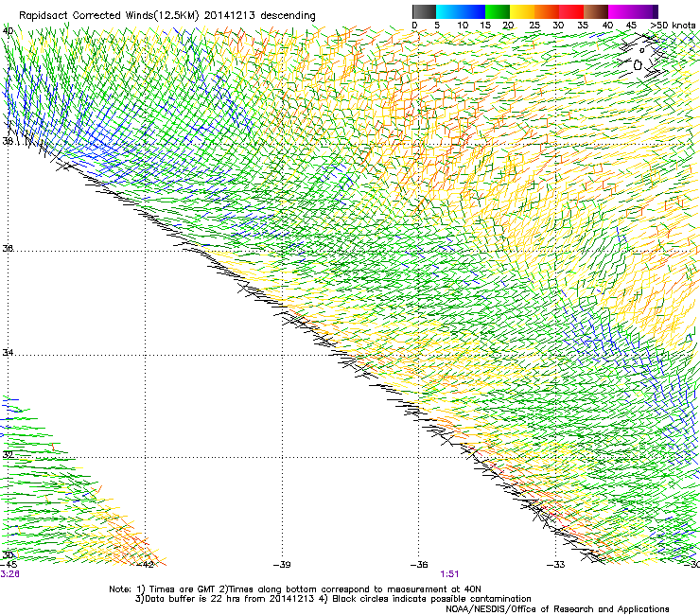Select the green 15-20 knots color band
Screen dimensions: 700x615
coord(498,11)
